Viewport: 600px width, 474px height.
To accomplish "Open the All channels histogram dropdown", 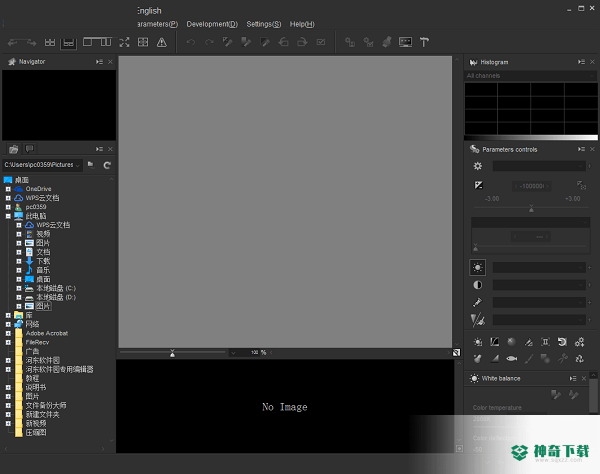I will tap(531, 76).
